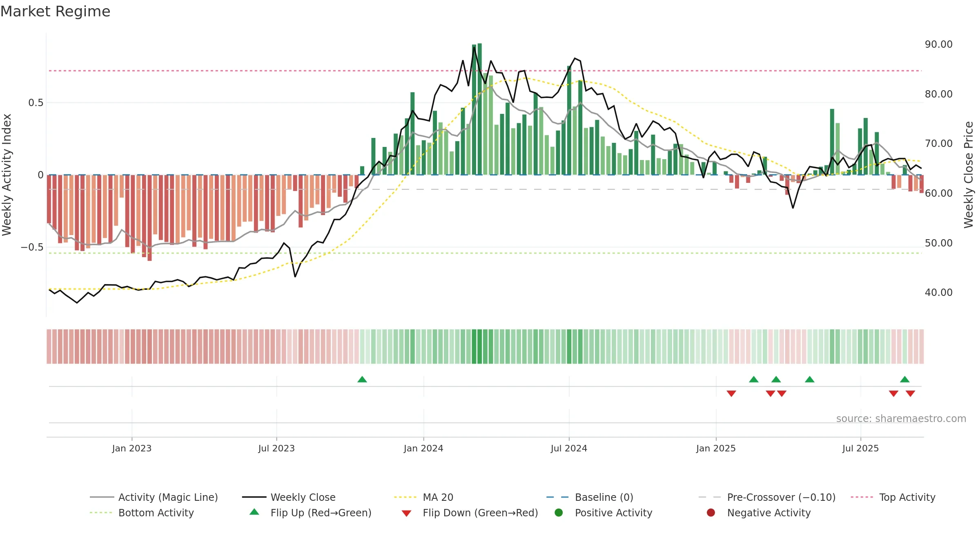980x551 pixels.
Task: Click the tallest dark green activity bar
Action: click(480, 109)
